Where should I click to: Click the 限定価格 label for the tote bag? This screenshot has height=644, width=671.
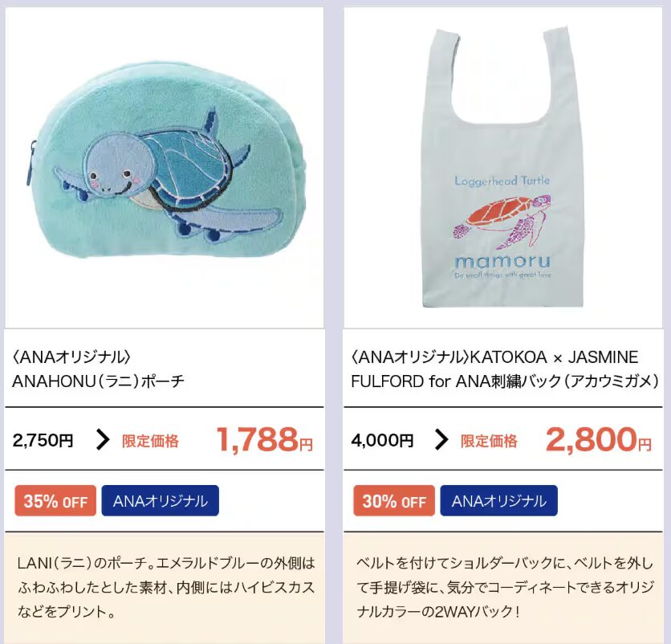click(x=489, y=441)
